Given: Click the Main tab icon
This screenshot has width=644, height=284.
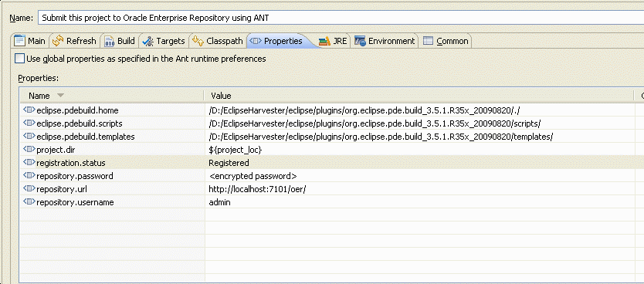Looking at the screenshot, I should tap(19, 41).
